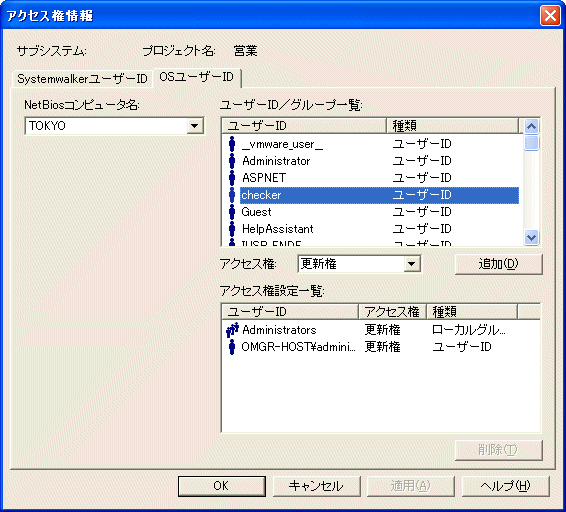Click 更新権 cell in OMGR-HOST row
Image resolution: width=566 pixels, height=512 pixels.
382,347
